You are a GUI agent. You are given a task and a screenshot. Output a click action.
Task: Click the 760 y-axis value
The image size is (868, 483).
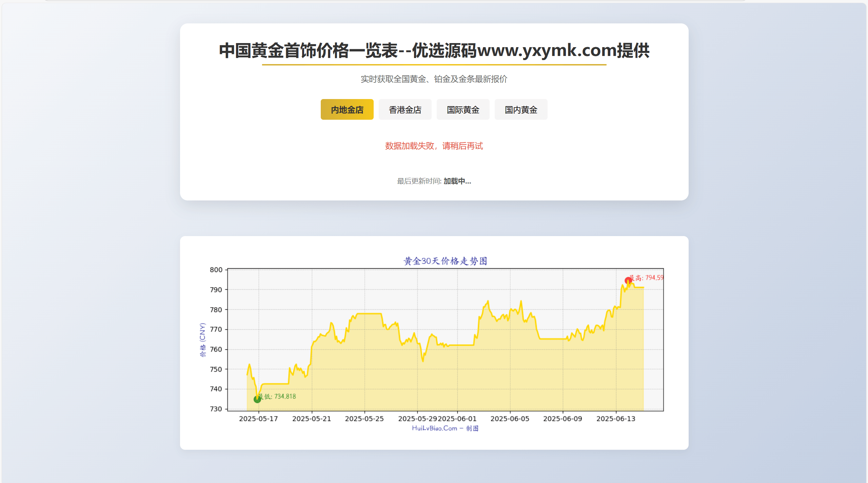(x=216, y=349)
